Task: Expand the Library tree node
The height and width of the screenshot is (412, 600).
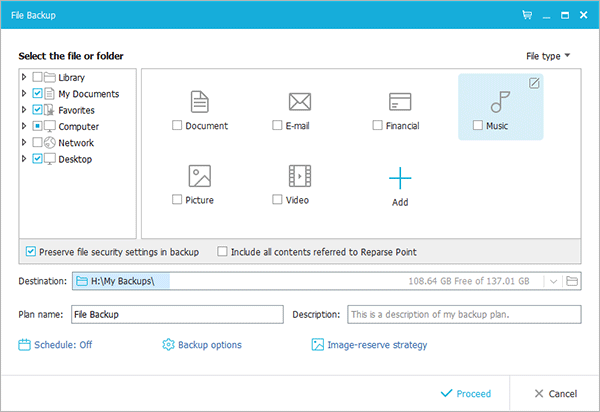Action: pos(25,77)
